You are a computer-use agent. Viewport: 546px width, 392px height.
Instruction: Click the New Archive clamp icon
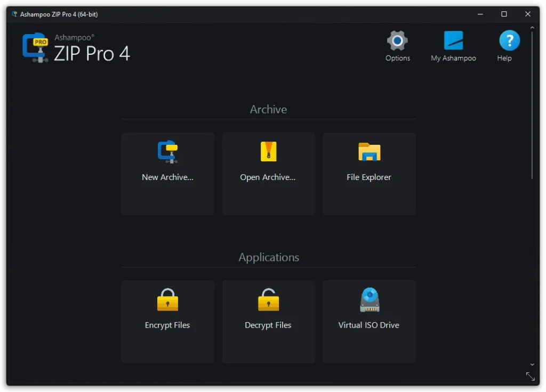tap(167, 152)
